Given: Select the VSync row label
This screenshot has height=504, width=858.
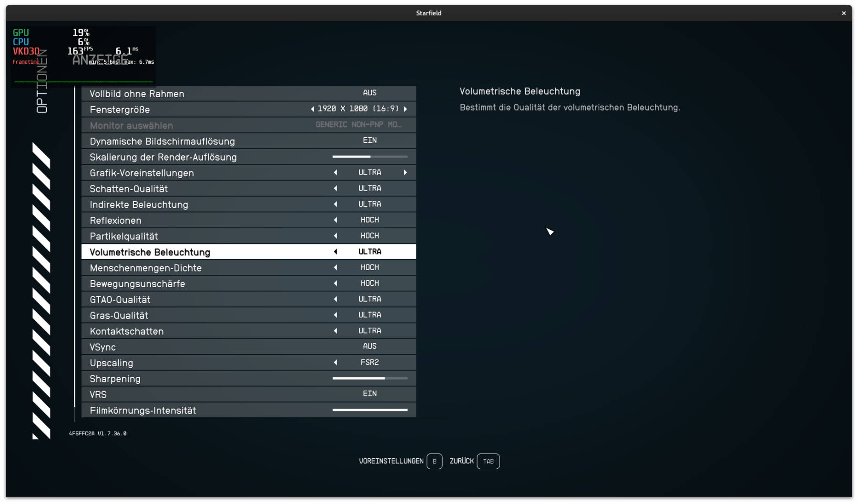Looking at the screenshot, I should tap(102, 347).
